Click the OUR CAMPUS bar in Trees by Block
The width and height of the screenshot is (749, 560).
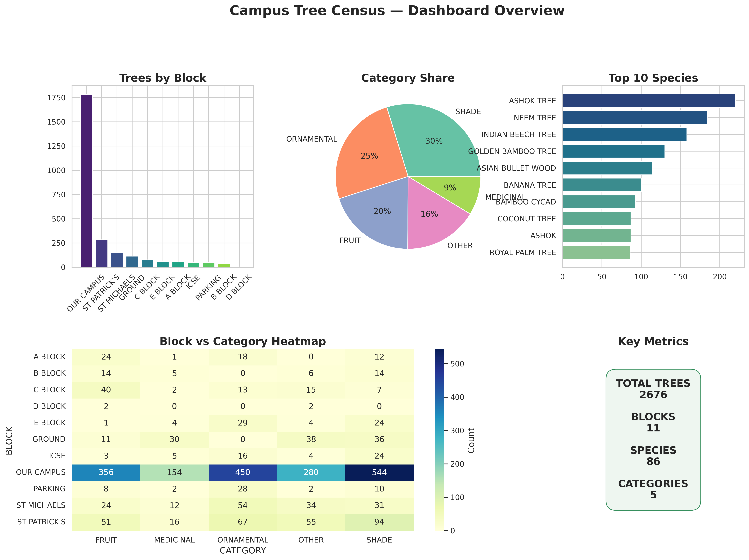tap(86, 181)
